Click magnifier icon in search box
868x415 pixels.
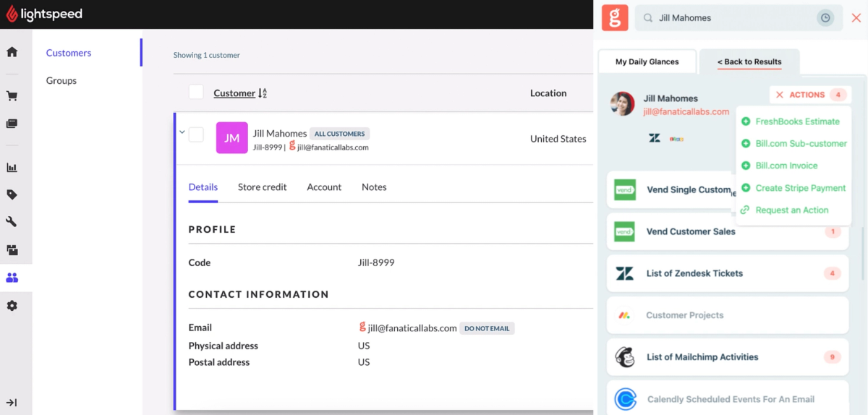pos(648,18)
